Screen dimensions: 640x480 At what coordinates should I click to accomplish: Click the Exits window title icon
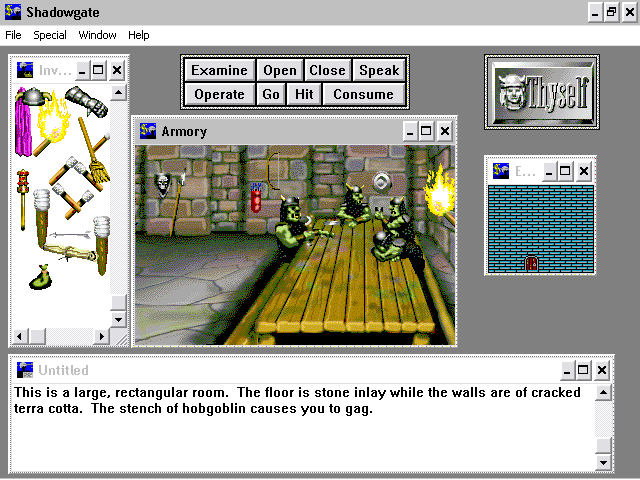501,171
